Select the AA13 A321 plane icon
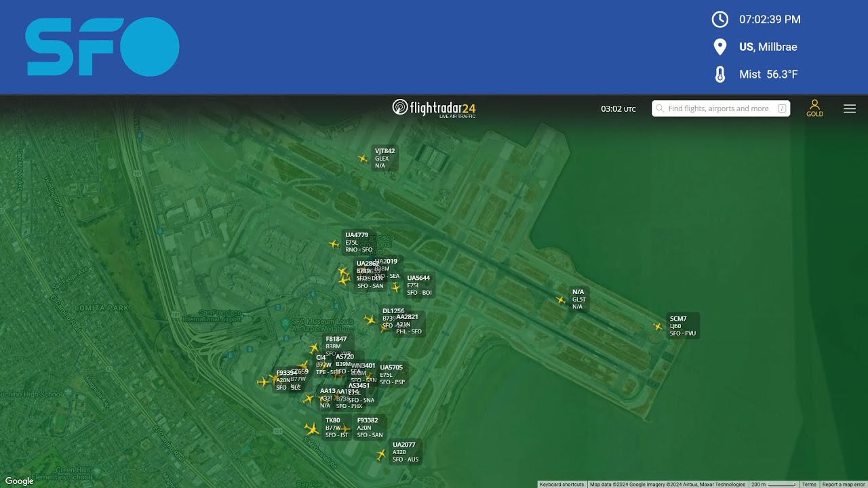The width and height of the screenshot is (868, 488). [x=309, y=399]
